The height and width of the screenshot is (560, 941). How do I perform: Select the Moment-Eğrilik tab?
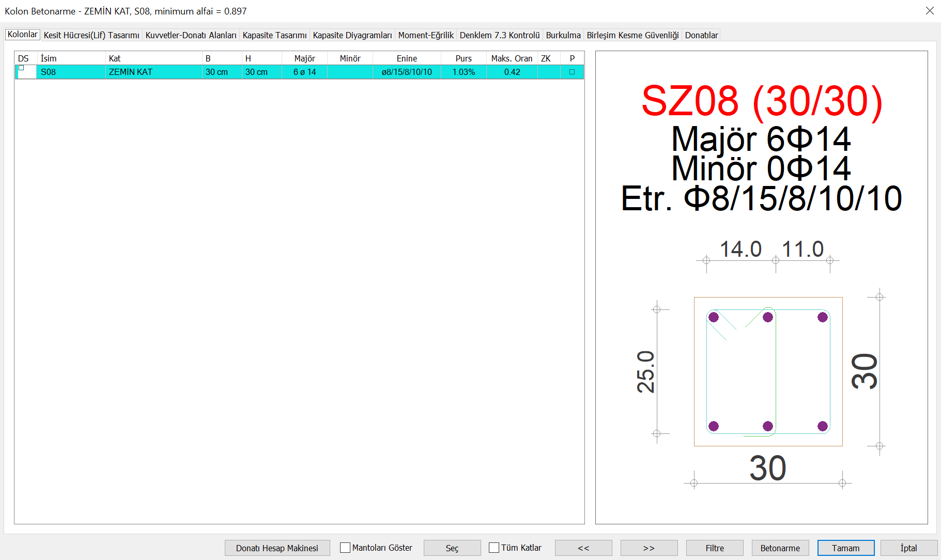tap(425, 35)
